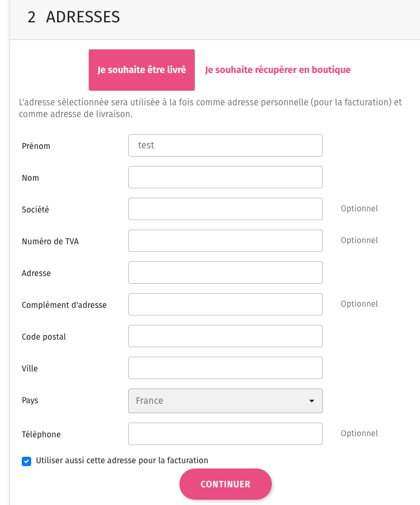
Task: Click the Adresse input box
Action: point(225,273)
